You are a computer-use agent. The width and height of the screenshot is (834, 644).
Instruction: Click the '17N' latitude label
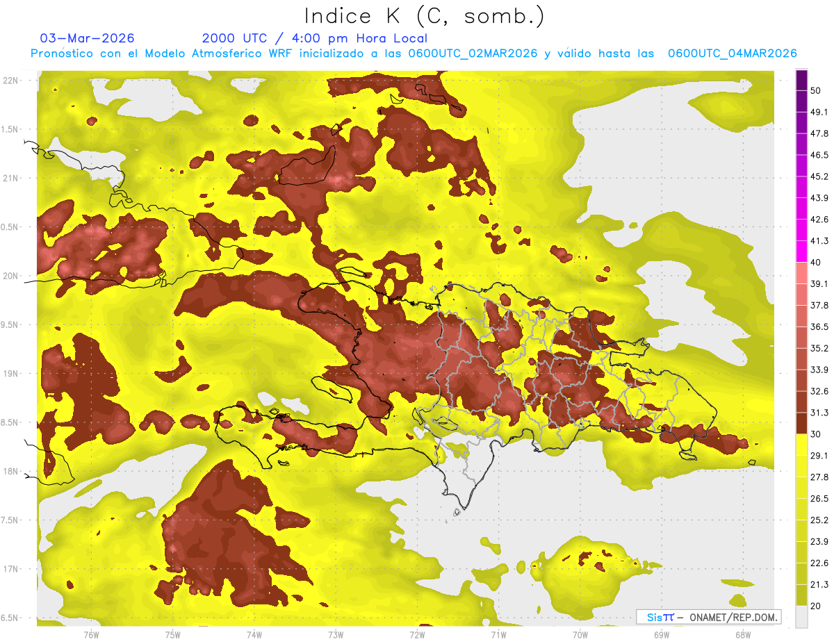10,569
